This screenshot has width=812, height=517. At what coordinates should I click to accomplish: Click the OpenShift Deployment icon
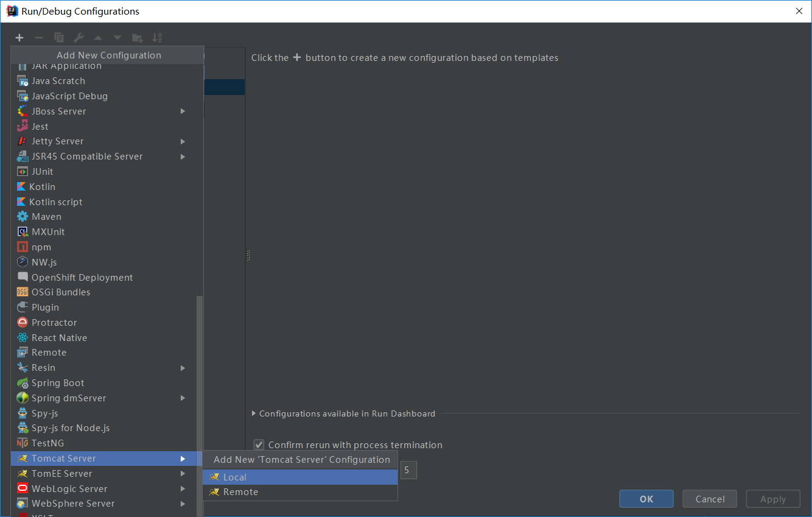pyautogui.click(x=23, y=277)
